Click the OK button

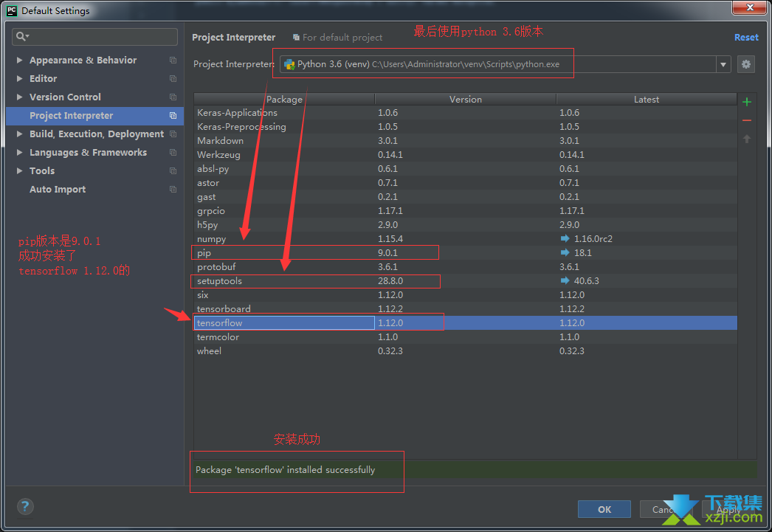pyautogui.click(x=604, y=509)
